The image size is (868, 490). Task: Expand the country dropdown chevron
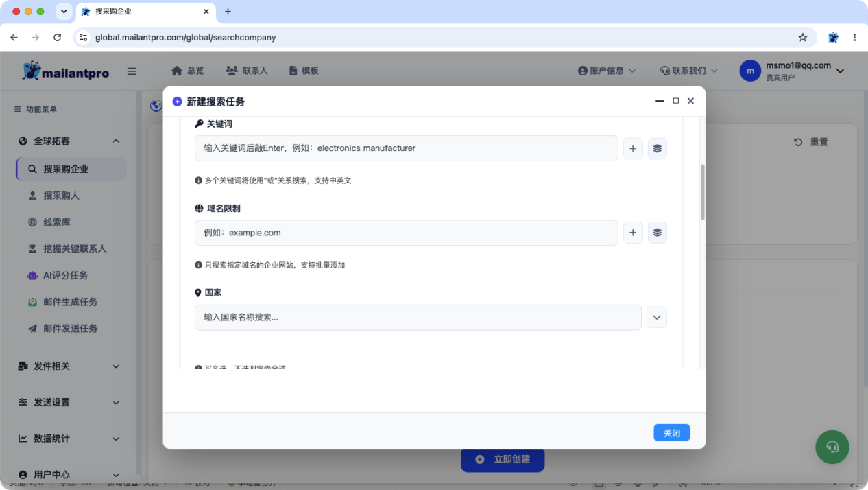[x=657, y=317]
